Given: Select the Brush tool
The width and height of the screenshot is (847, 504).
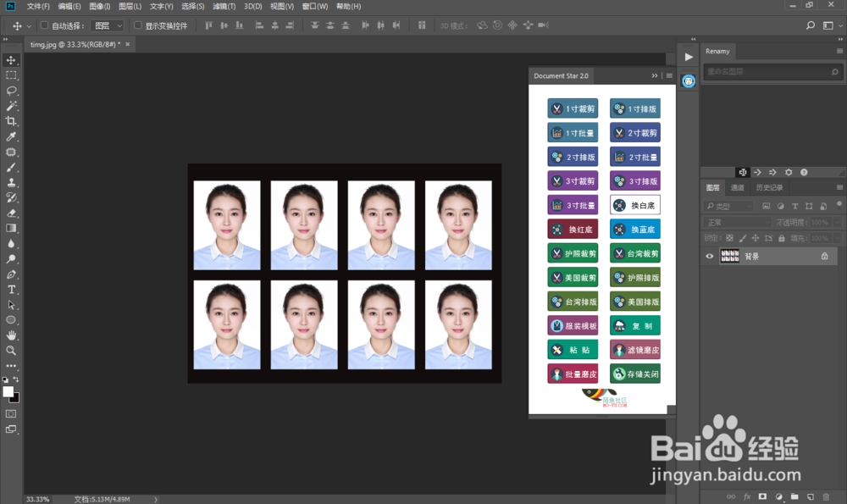Looking at the screenshot, I should click(x=11, y=166).
